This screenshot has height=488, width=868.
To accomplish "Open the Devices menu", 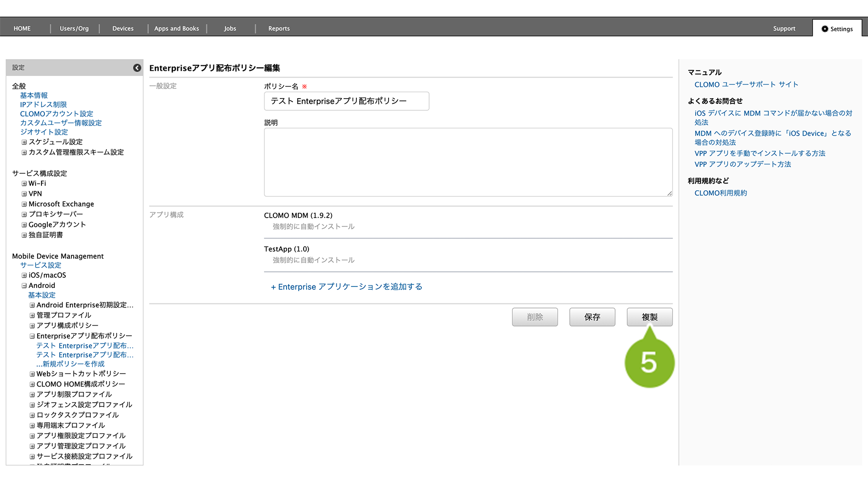I will click(x=123, y=29).
